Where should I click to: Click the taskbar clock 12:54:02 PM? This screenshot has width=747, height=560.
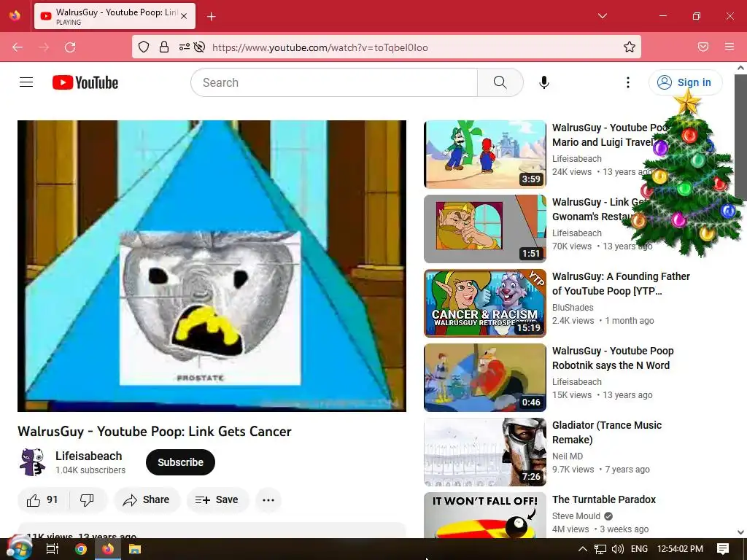pos(680,549)
